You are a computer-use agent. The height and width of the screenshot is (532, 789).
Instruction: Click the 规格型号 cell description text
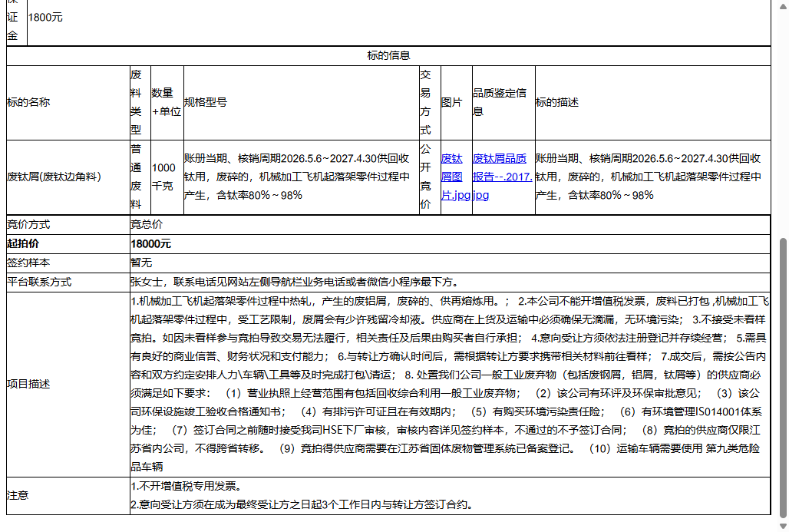tap(296, 177)
